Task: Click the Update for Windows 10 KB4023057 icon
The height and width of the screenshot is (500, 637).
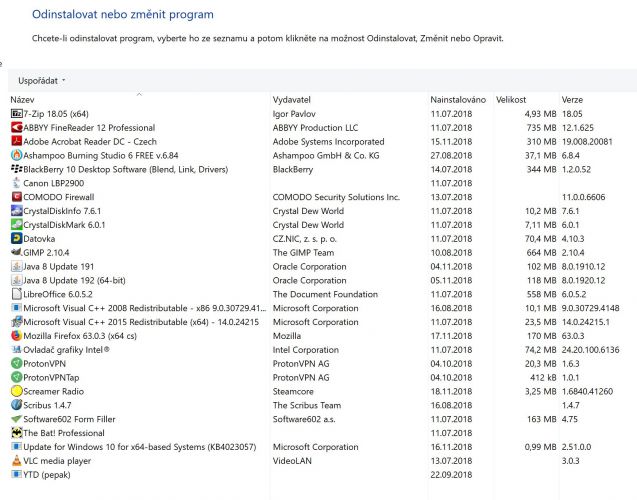Action: click(x=16, y=447)
